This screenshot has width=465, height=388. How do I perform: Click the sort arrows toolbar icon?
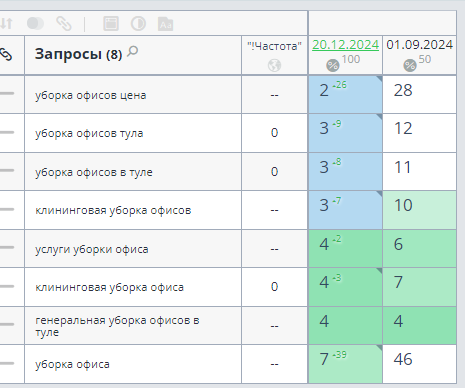click(6, 24)
